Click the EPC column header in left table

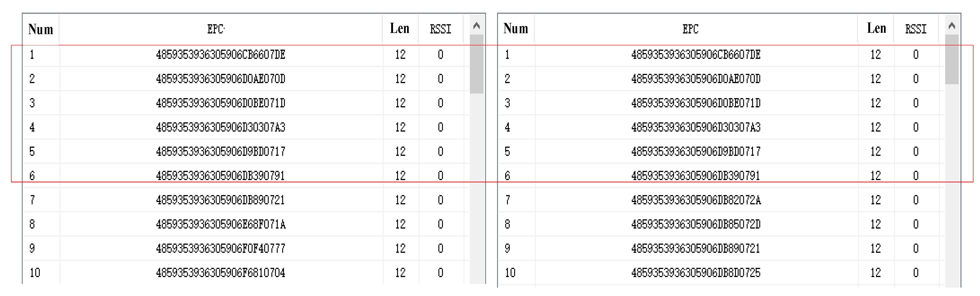pyautogui.click(x=215, y=29)
